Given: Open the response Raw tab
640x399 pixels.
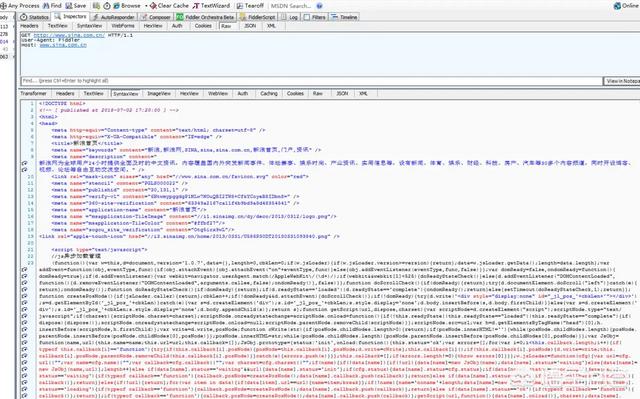Looking at the screenshot, I should (318, 93).
